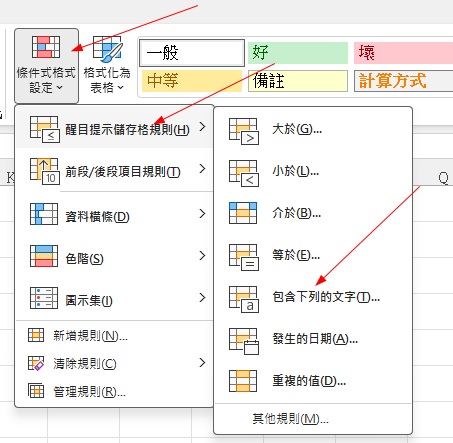This screenshot has height=443, width=453.
Task: Click the 重複的值 duplicate values icon
Action: [x=243, y=381]
